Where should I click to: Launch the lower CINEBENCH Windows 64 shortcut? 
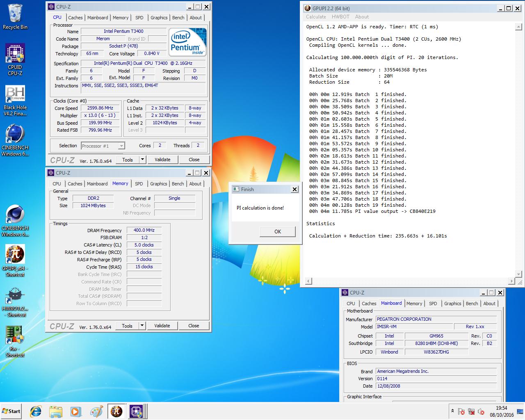pyautogui.click(x=15, y=221)
